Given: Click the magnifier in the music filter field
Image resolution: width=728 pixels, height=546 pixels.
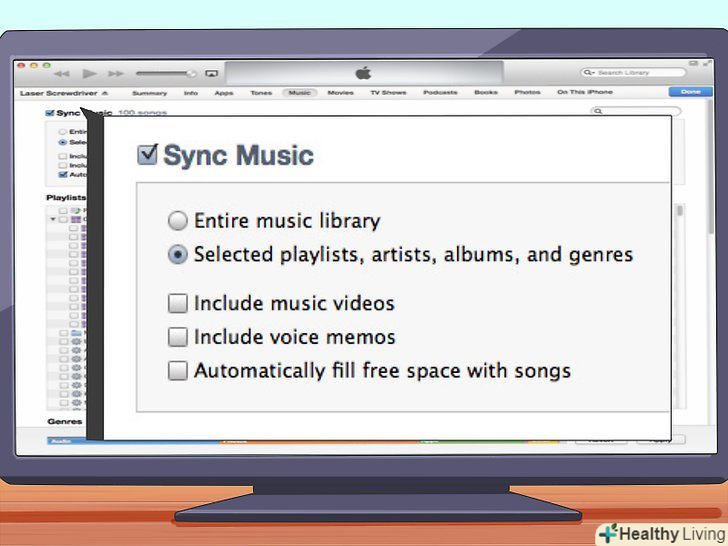Looking at the screenshot, I should [x=598, y=111].
